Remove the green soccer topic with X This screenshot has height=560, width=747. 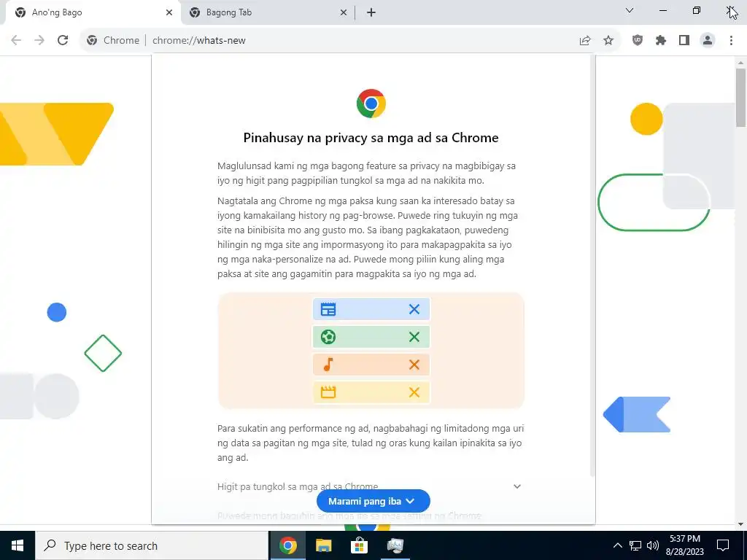pyautogui.click(x=414, y=337)
